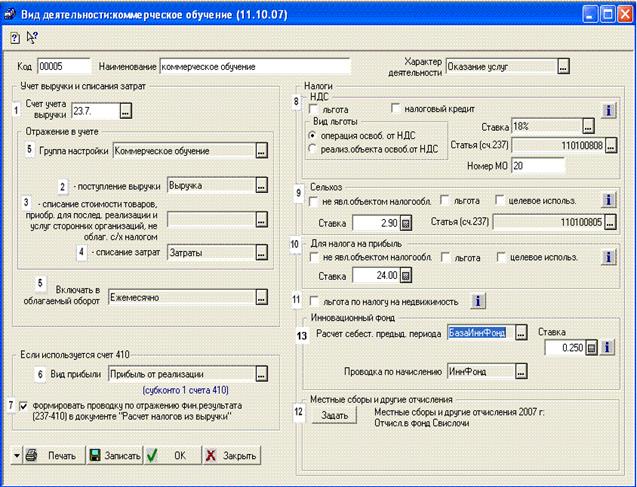Open Вид прибыли selection button
Viewport: 637px width, 487px height.
tap(261, 374)
